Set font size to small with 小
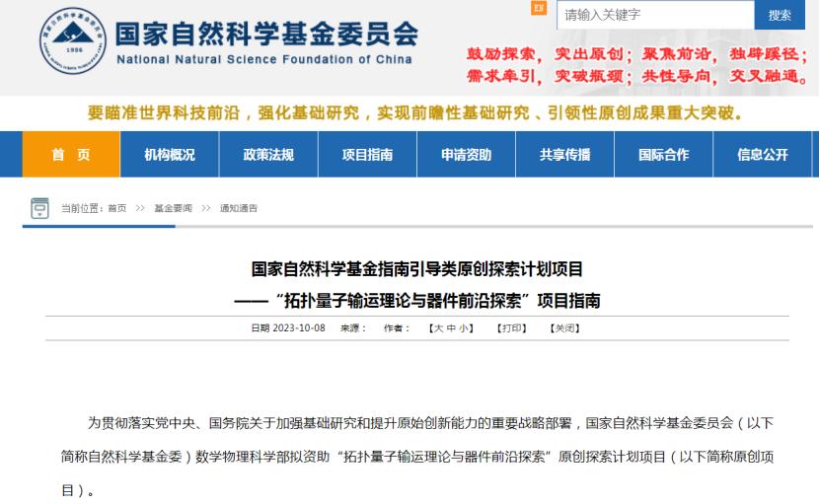Image resolution: width=820 pixels, height=504 pixels. pyautogui.click(x=463, y=328)
